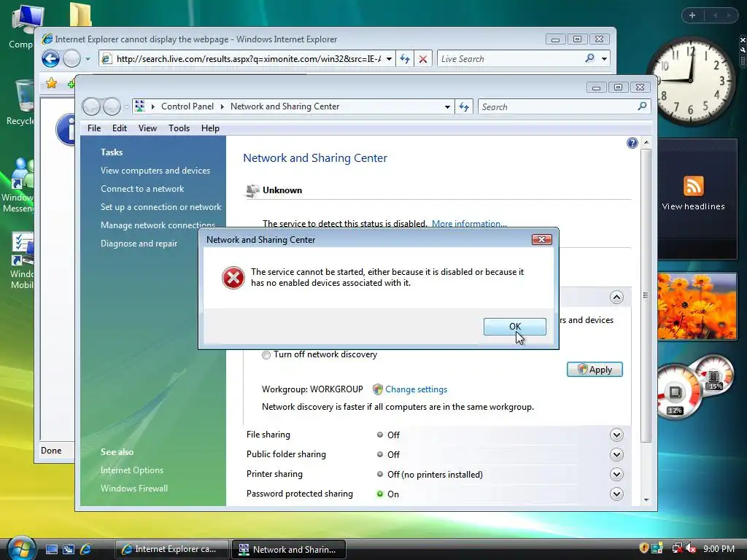Click the scrollbar down arrow in Control Panel
This screenshot has width=747, height=560.
pyautogui.click(x=646, y=499)
